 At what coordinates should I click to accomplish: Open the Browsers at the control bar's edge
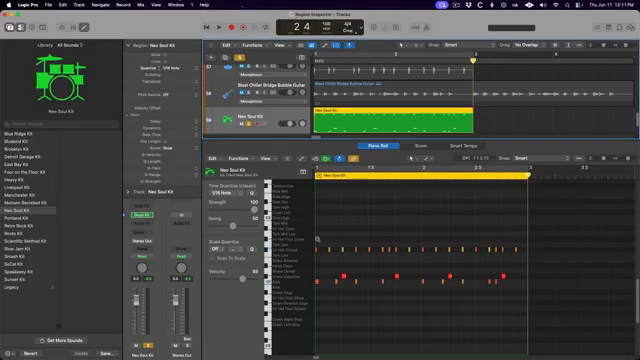point(631,27)
